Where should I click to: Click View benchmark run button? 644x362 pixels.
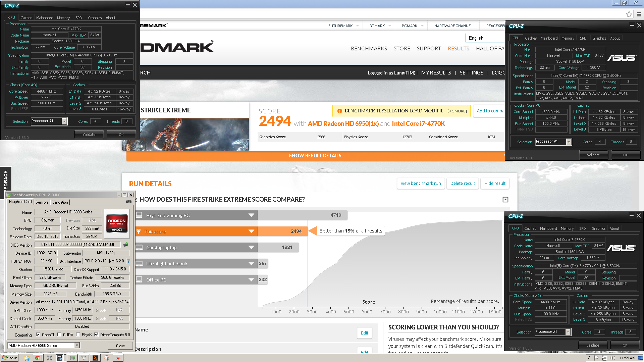point(421,184)
